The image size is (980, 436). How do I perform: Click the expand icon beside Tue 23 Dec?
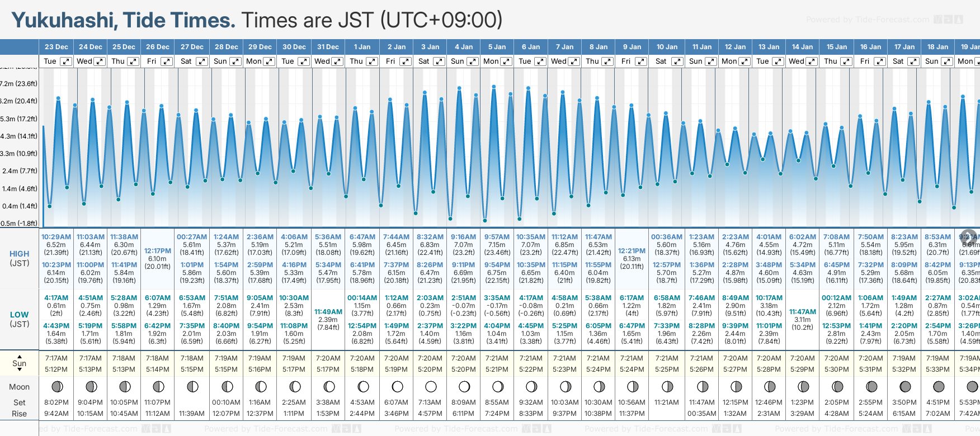pyautogui.click(x=66, y=61)
